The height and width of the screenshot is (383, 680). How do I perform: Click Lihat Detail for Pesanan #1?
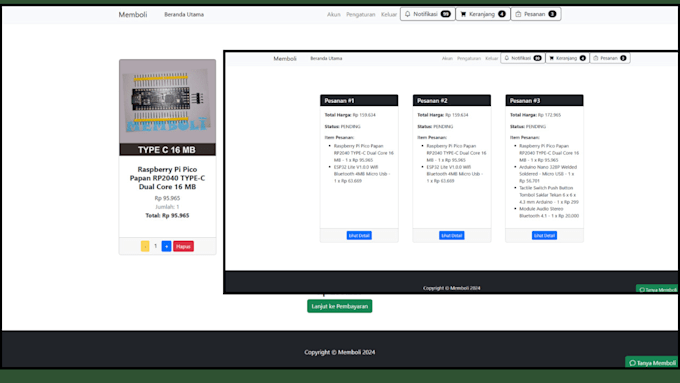pos(359,235)
